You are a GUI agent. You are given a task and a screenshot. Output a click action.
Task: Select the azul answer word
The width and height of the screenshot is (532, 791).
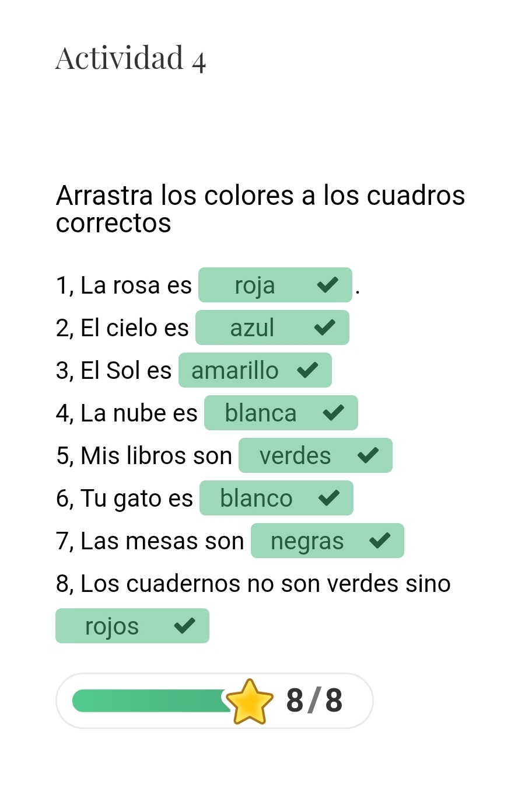[252, 328]
